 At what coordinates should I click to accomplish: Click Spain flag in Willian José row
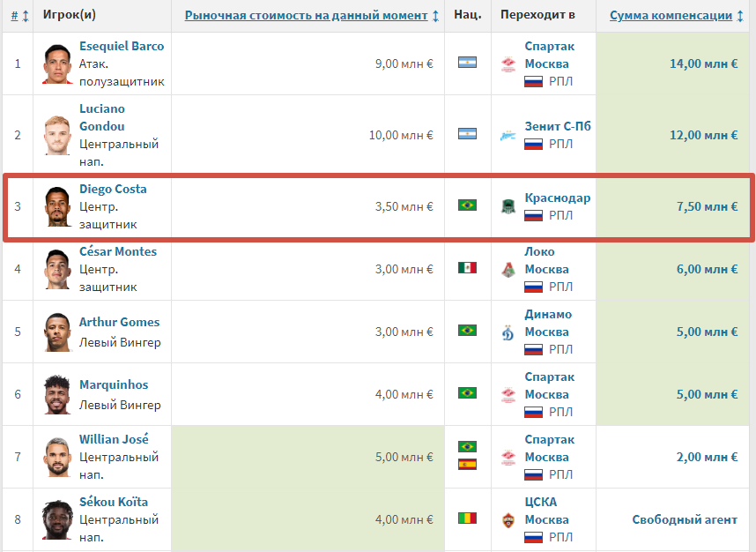pyautogui.click(x=467, y=465)
